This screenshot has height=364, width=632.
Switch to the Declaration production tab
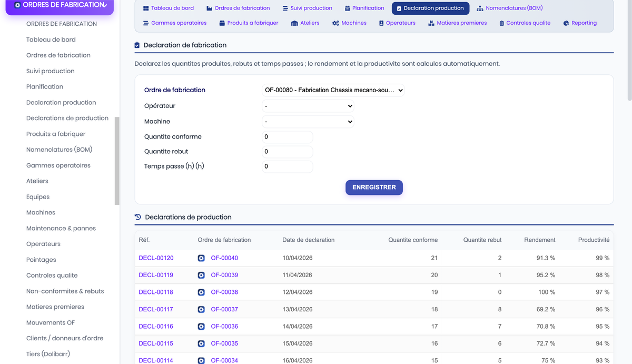(430, 8)
